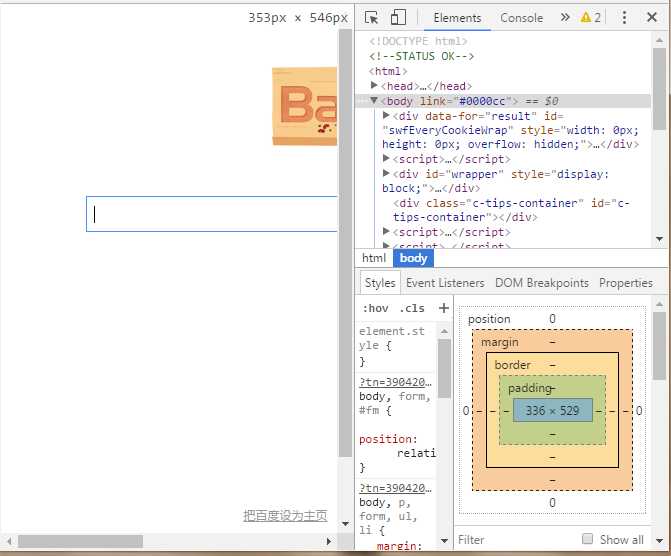Screen dimensions: 671x556
Task: Click DOM tree scrollbar down arrow
Action: [659, 238]
